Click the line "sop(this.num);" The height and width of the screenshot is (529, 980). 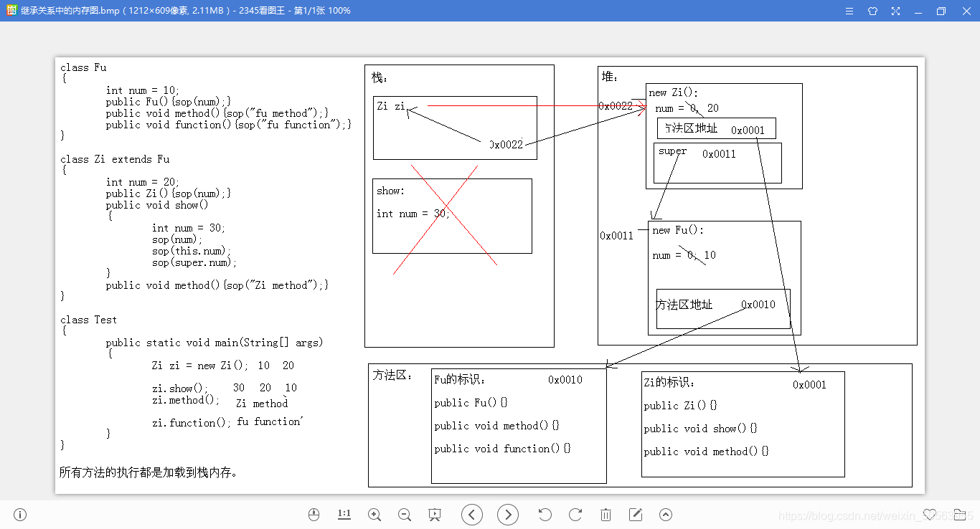(192, 251)
